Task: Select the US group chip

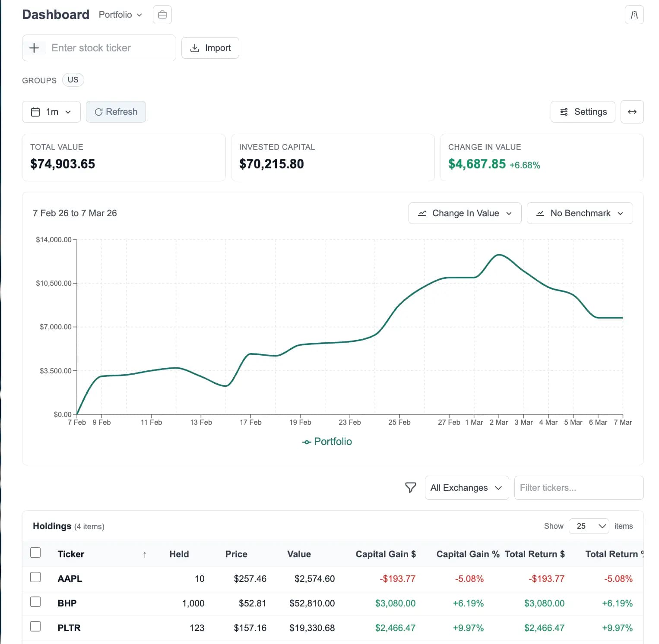Action: click(73, 79)
